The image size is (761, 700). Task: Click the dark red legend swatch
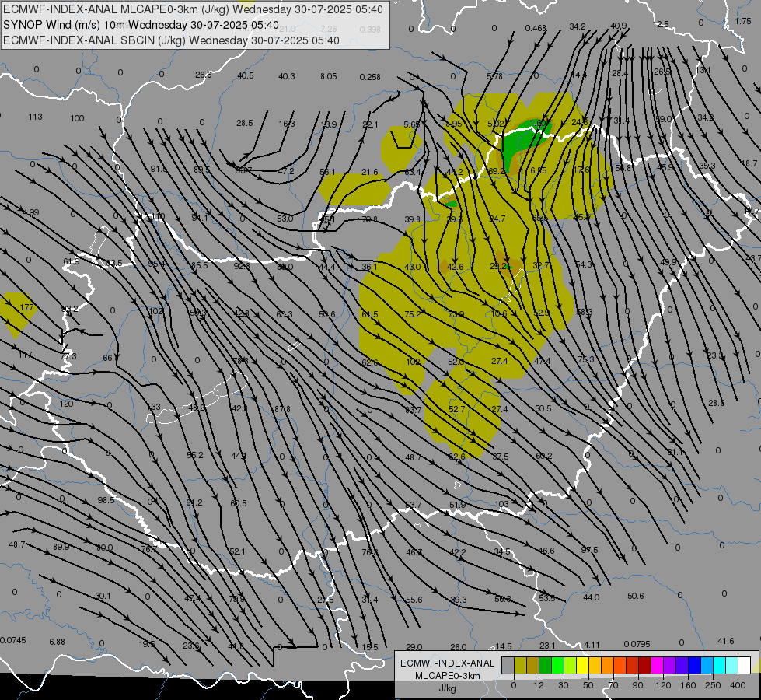[645, 665]
